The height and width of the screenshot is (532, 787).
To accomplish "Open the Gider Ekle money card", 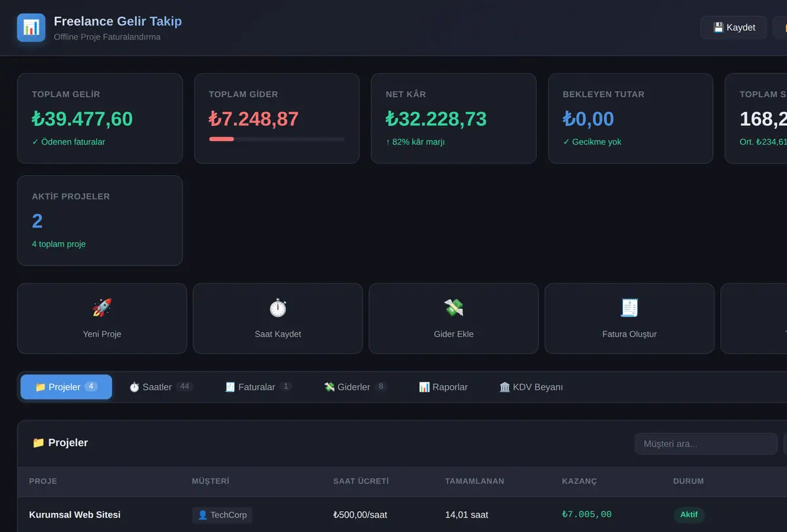I will [x=453, y=318].
